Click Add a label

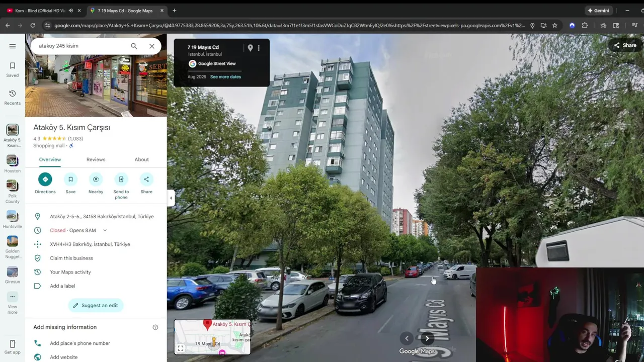pyautogui.click(x=62, y=286)
